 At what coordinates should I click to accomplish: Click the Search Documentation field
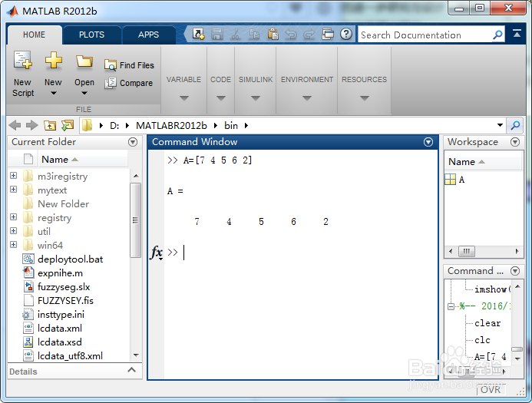pyautogui.click(x=425, y=35)
